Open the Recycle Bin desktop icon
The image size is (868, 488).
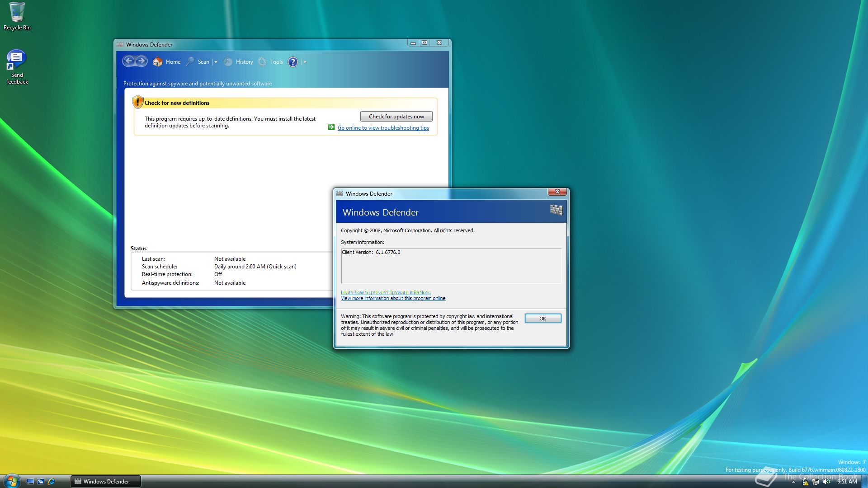pos(17,16)
